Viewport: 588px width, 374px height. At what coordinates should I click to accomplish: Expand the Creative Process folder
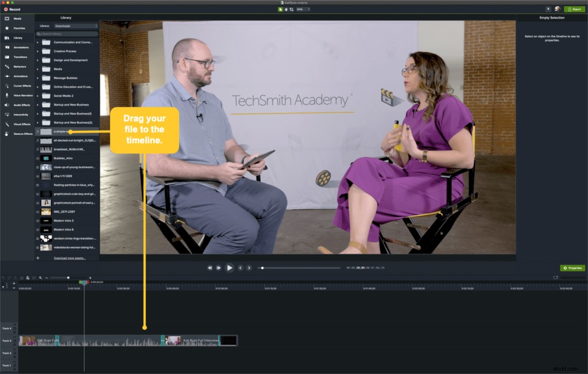coord(38,51)
